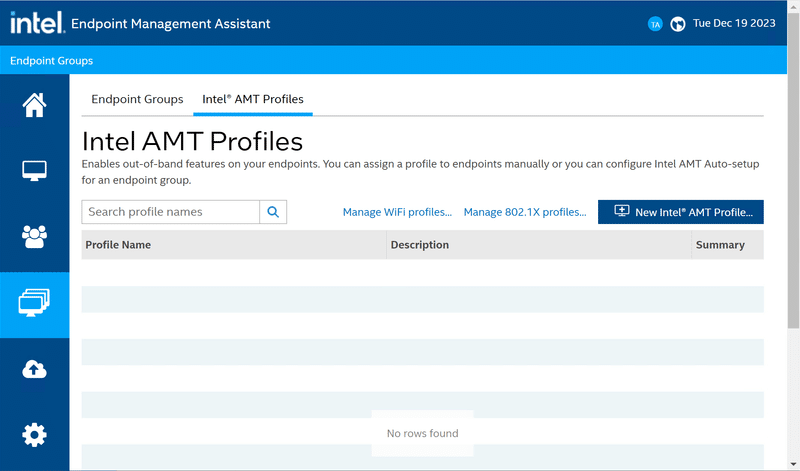The image size is (800, 471).
Task: Click the Intel logo
Action: [37, 22]
